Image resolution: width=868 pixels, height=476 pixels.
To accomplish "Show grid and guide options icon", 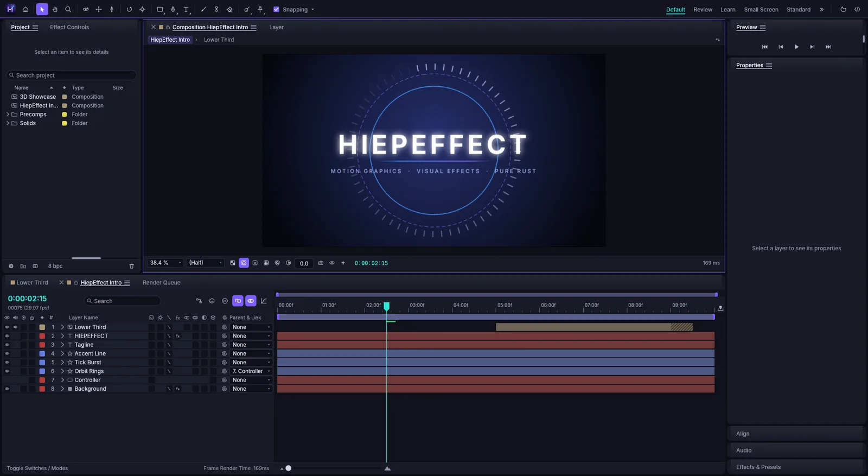I will click(x=266, y=263).
